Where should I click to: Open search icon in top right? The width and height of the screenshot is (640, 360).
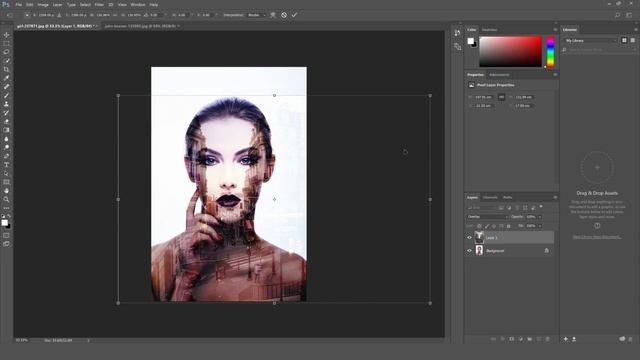(x=618, y=15)
